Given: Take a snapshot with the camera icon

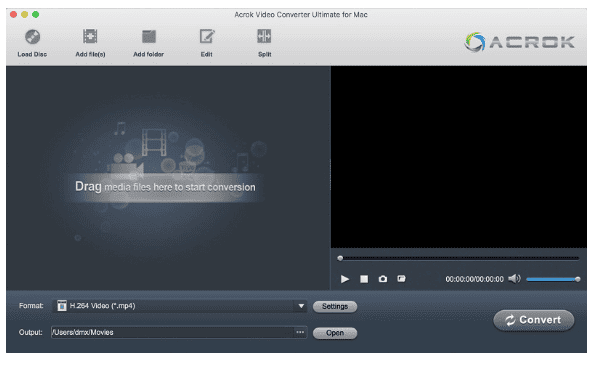Looking at the screenshot, I should pos(383,279).
